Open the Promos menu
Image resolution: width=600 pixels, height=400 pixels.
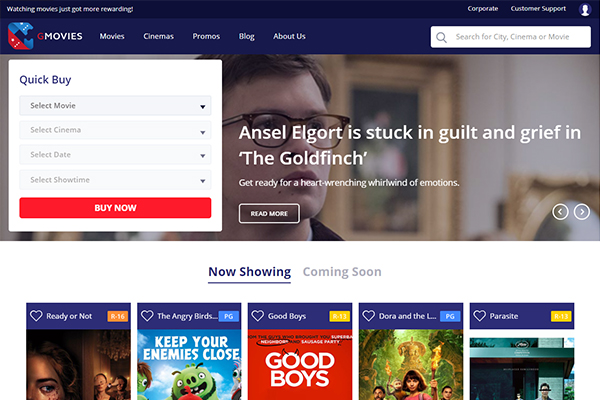(206, 36)
